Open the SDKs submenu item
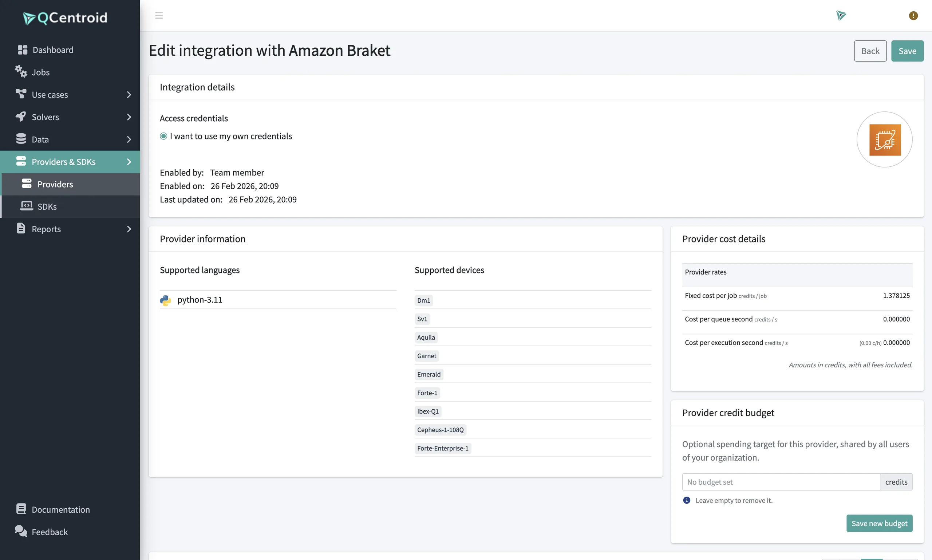The width and height of the screenshot is (932, 560). (x=71, y=206)
